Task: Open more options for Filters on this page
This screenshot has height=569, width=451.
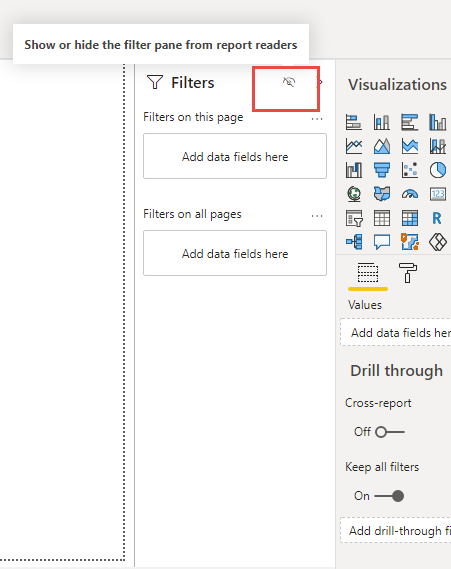Action: tap(317, 119)
